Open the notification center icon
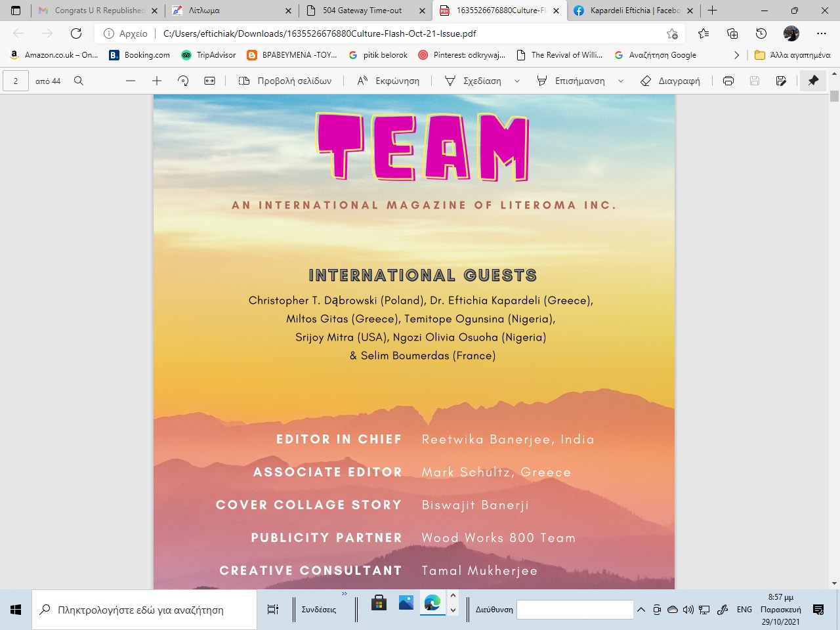This screenshot has height=630, width=840. point(818,610)
